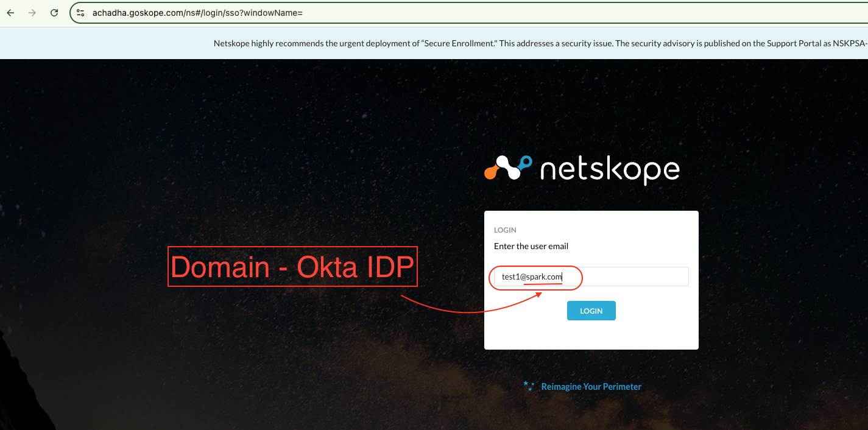Go back with the browser back arrow
This screenshot has height=430, width=868.
click(10, 13)
